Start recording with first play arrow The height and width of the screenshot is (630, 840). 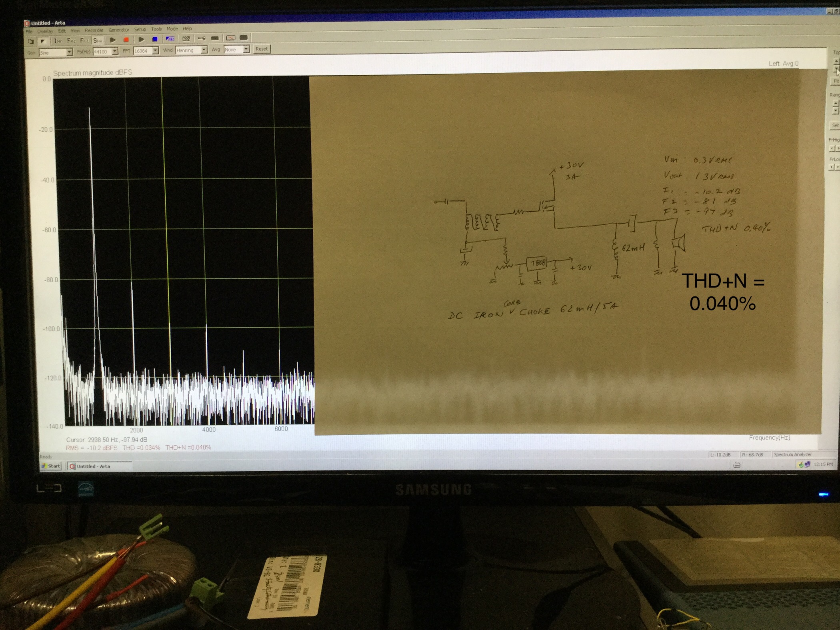[113, 40]
